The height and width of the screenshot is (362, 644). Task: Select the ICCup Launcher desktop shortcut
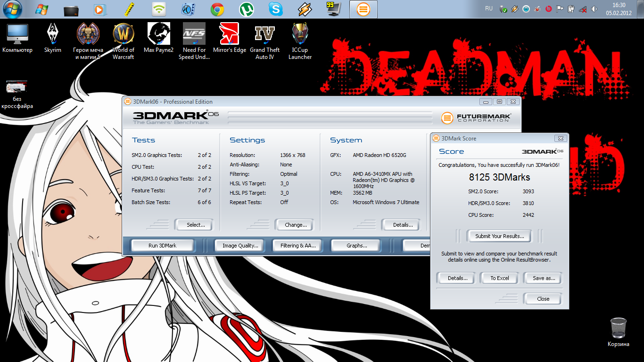[300, 42]
